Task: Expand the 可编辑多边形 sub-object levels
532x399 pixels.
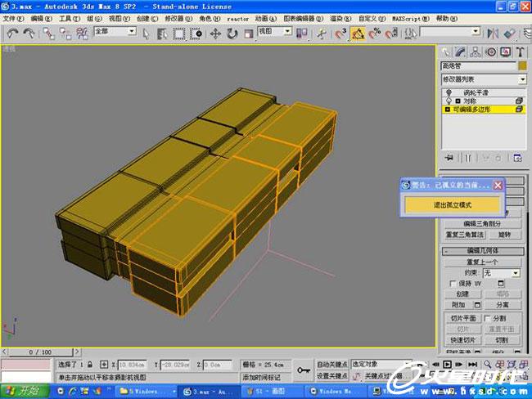Action: click(447, 110)
